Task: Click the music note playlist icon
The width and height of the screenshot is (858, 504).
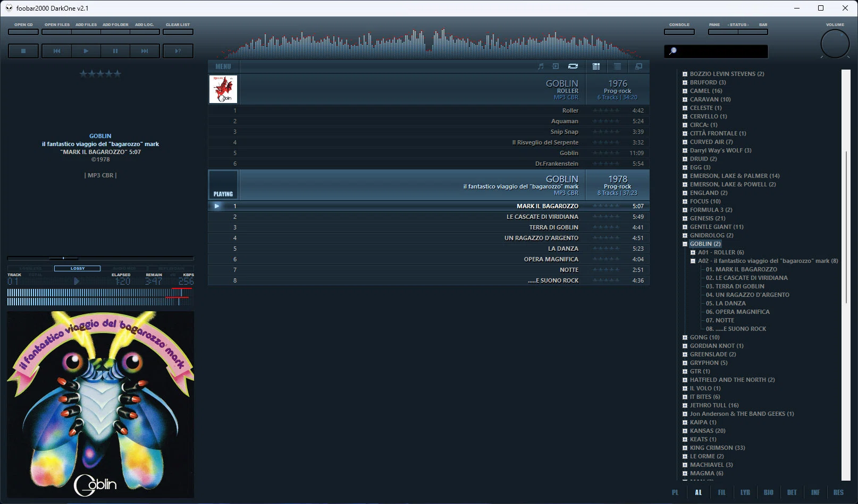Action: click(x=541, y=66)
